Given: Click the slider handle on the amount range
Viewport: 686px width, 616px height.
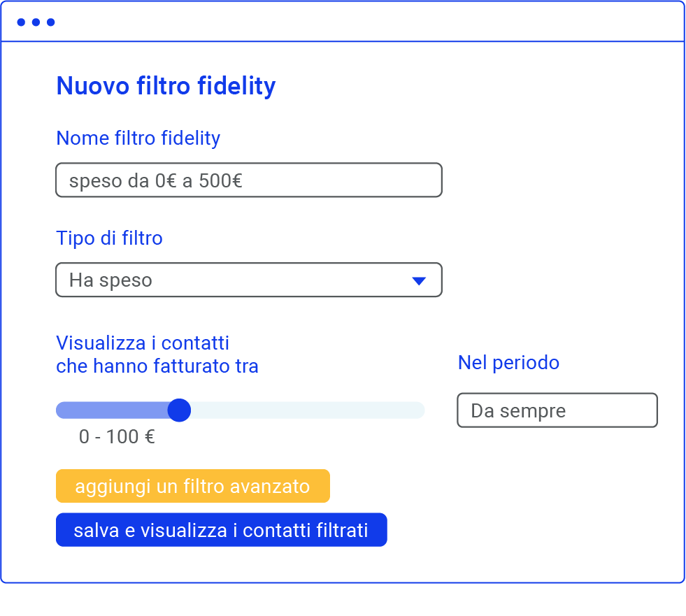Looking at the screenshot, I should [x=179, y=410].
